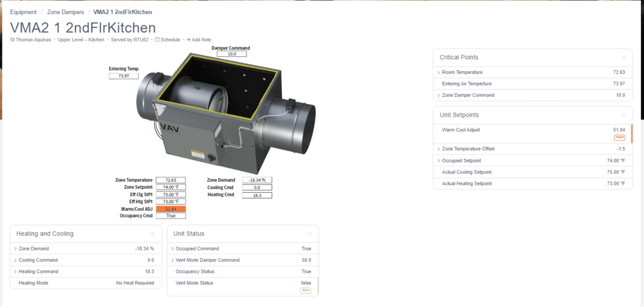
Task: Click the orange Warm/Cool ADJ value box
Action: [x=171, y=209]
